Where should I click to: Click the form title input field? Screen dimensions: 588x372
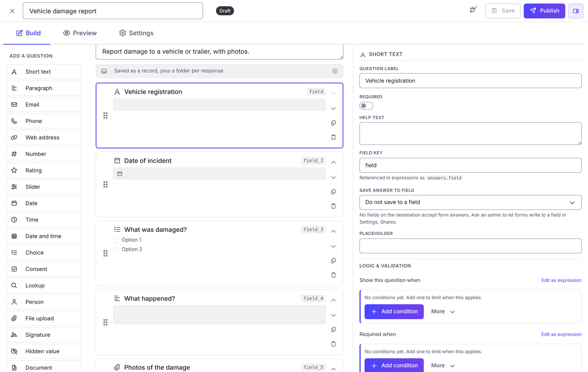pyautogui.click(x=113, y=11)
